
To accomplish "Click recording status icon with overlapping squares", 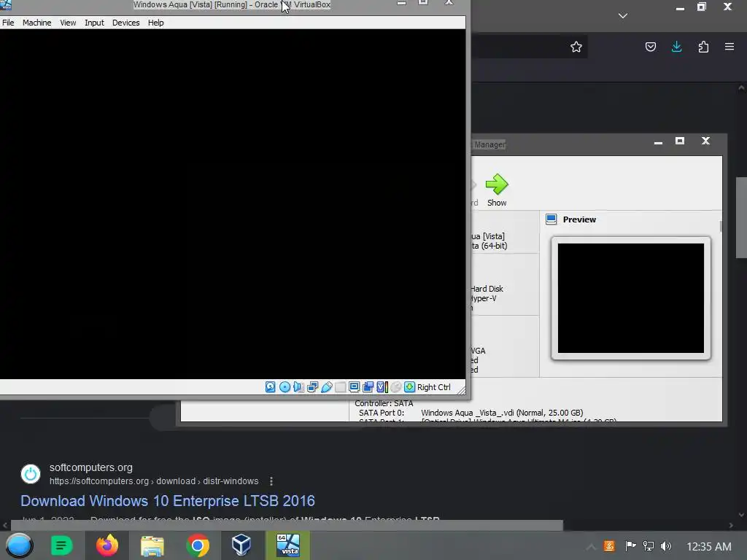I will click(x=368, y=387).
